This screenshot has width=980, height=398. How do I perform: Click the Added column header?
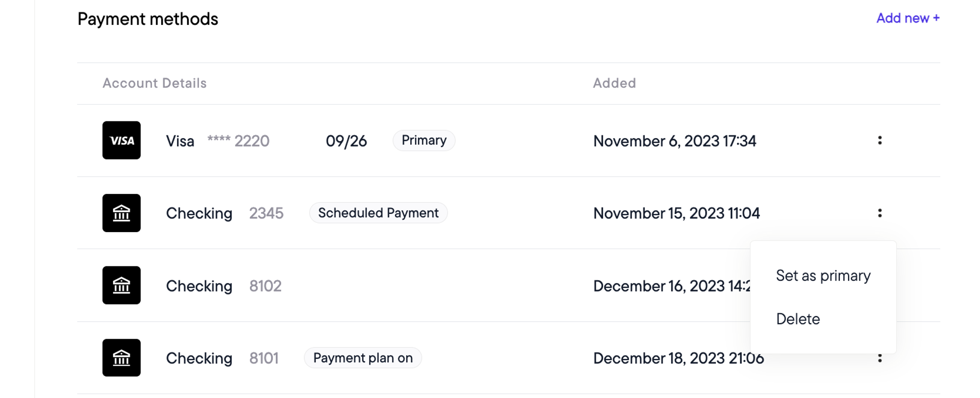pos(614,83)
